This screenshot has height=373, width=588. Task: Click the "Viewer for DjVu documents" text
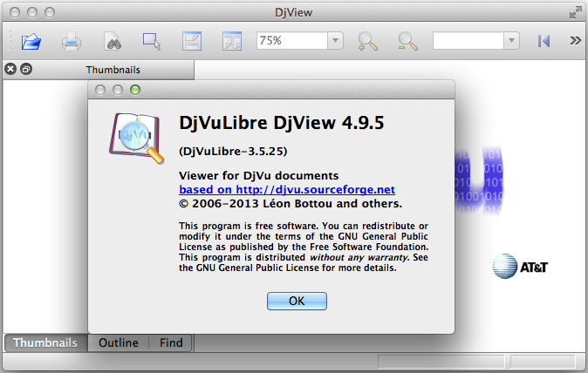259,176
